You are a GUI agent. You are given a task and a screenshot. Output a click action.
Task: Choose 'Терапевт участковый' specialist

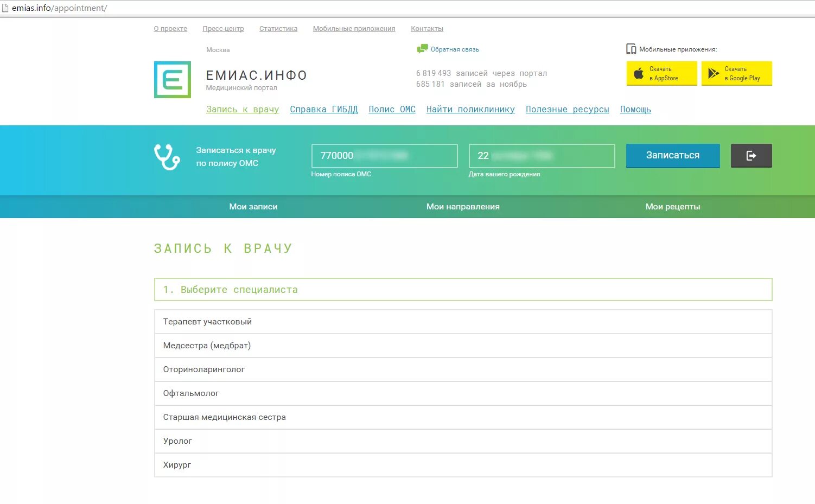pyautogui.click(x=463, y=322)
